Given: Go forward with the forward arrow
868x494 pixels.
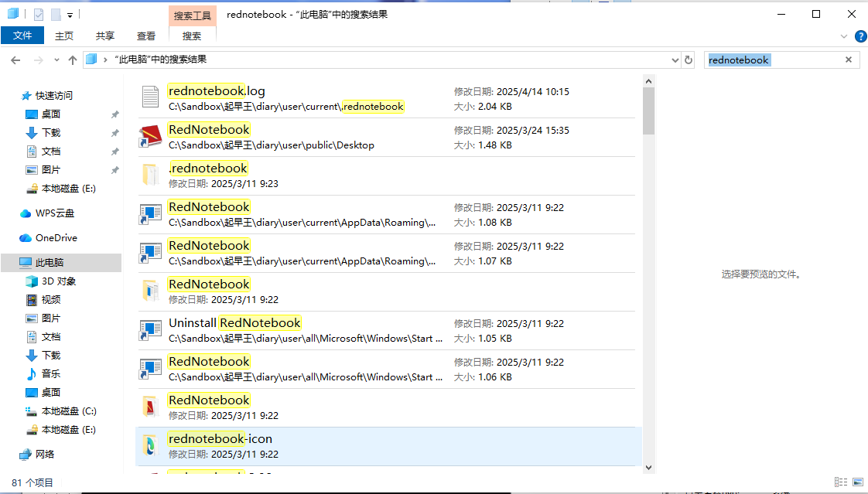Looking at the screenshot, I should [38, 60].
